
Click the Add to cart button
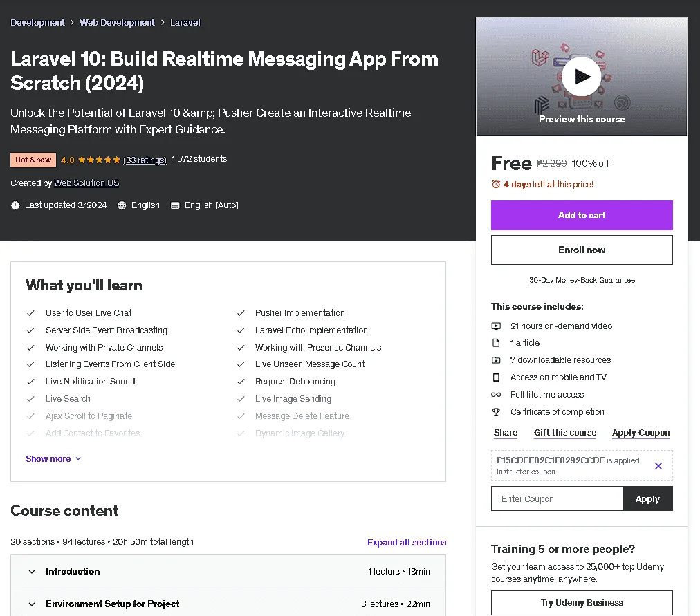(582, 216)
